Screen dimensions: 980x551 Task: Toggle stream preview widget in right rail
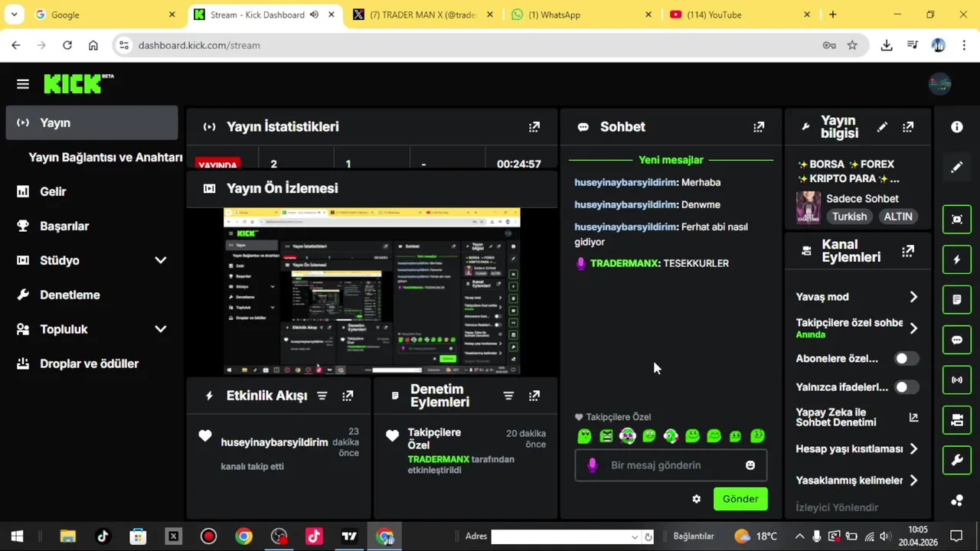pyautogui.click(x=957, y=220)
